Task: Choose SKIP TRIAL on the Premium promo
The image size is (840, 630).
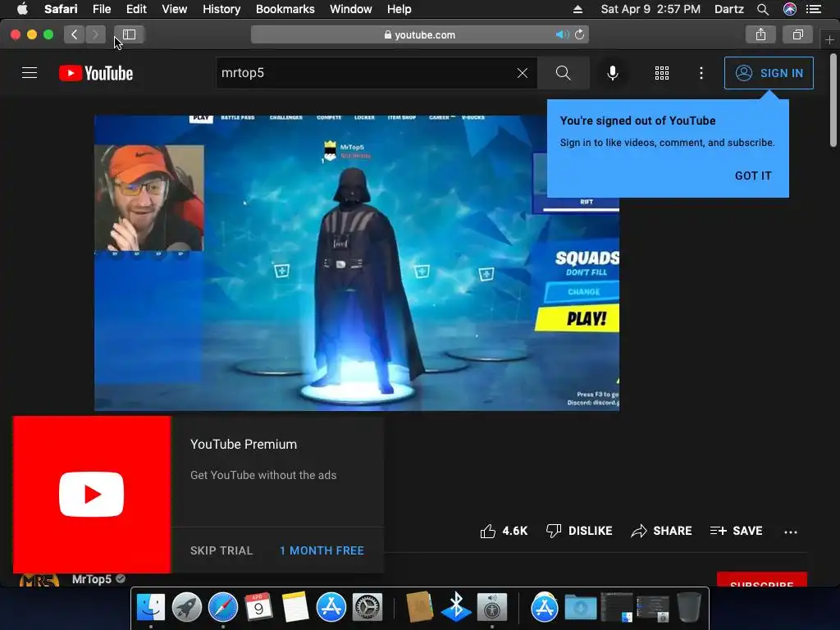Action: pyautogui.click(x=221, y=550)
